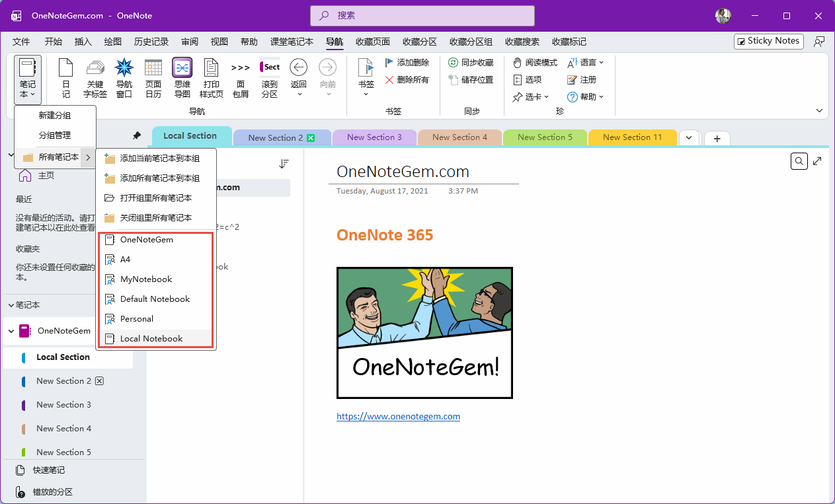This screenshot has width=835, height=504.
Task: Launch the 思维导图 mind map tool
Action: pyautogui.click(x=182, y=78)
